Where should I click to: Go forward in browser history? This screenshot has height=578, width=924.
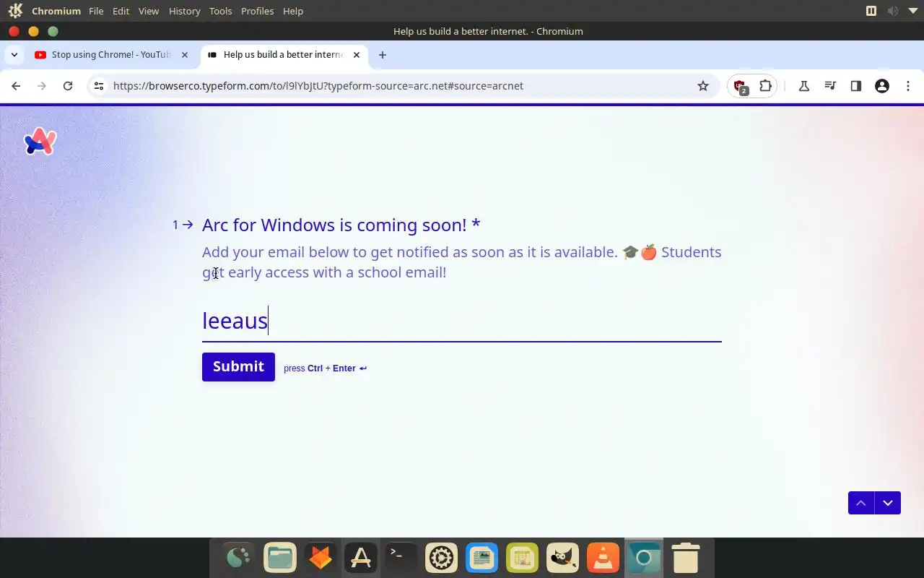pyautogui.click(x=42, y=86)
